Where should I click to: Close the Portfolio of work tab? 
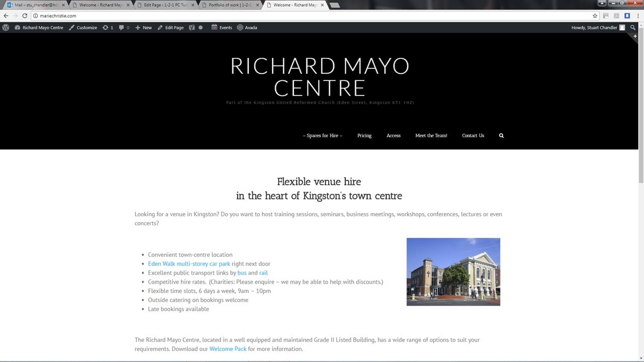(x=258, y=5)
